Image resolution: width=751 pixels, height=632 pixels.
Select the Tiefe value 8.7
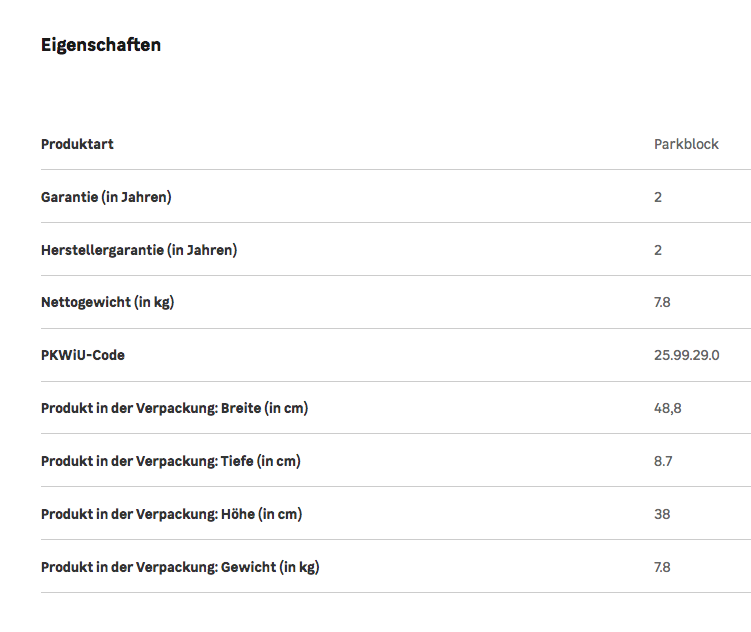point(663,461)
